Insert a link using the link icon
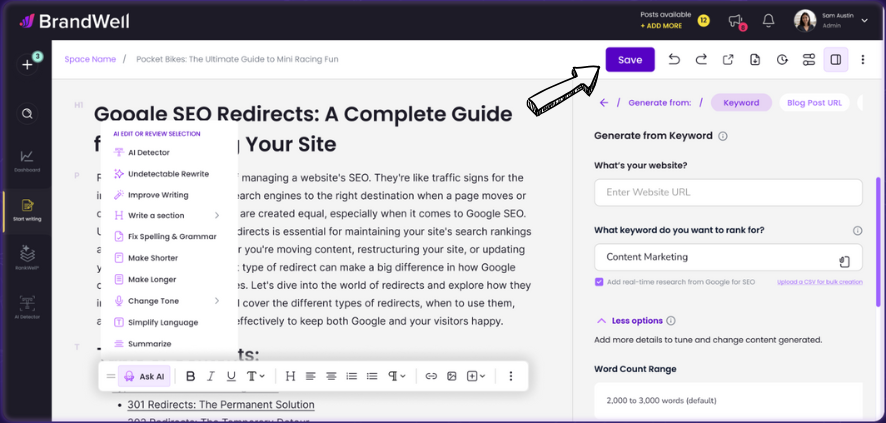Image resolution: width=886 pixels, height=423 pixels. (x=431, y=376)
